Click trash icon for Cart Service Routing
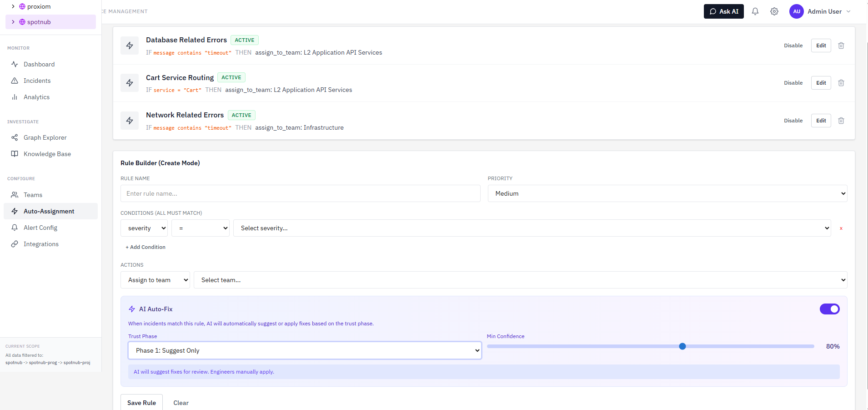Screen dimensions: 868x410 841,83
